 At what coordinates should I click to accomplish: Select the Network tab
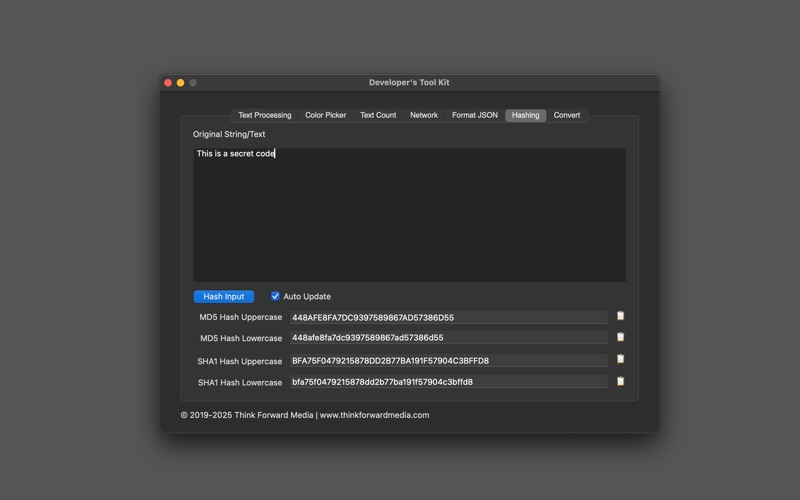[424, 115]
